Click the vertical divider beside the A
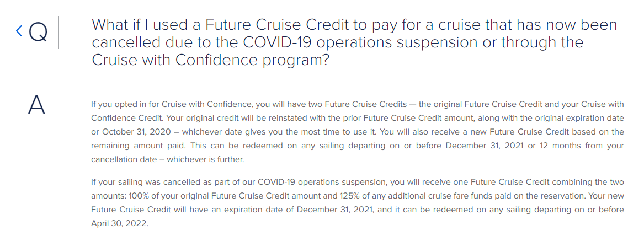 pyautogui.click(x=58, y=105)
